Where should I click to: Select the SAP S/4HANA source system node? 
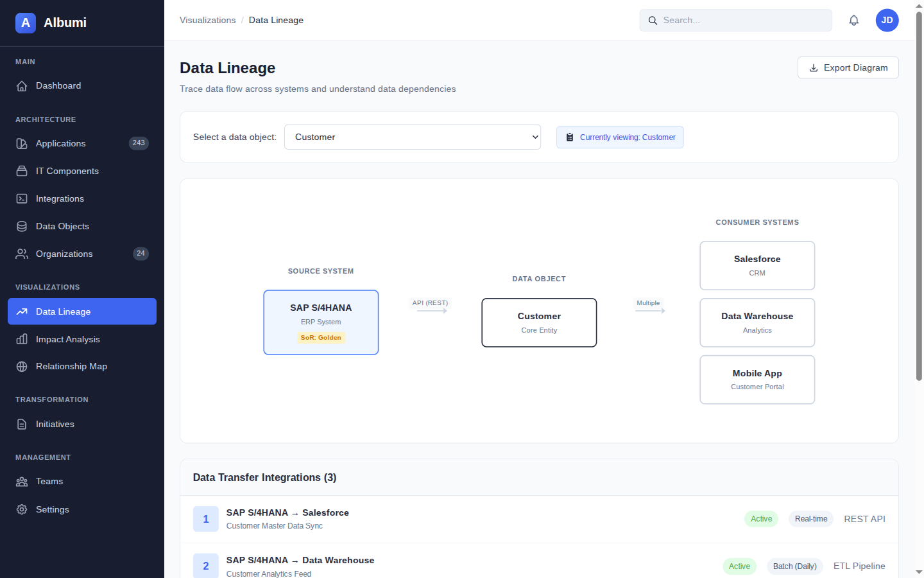point(321,322)
